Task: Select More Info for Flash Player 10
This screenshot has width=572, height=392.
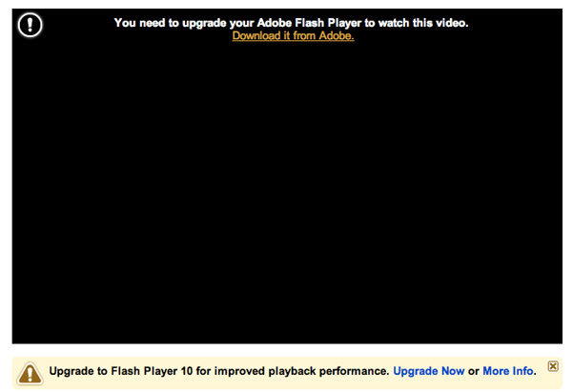Action: coord(509,371)
